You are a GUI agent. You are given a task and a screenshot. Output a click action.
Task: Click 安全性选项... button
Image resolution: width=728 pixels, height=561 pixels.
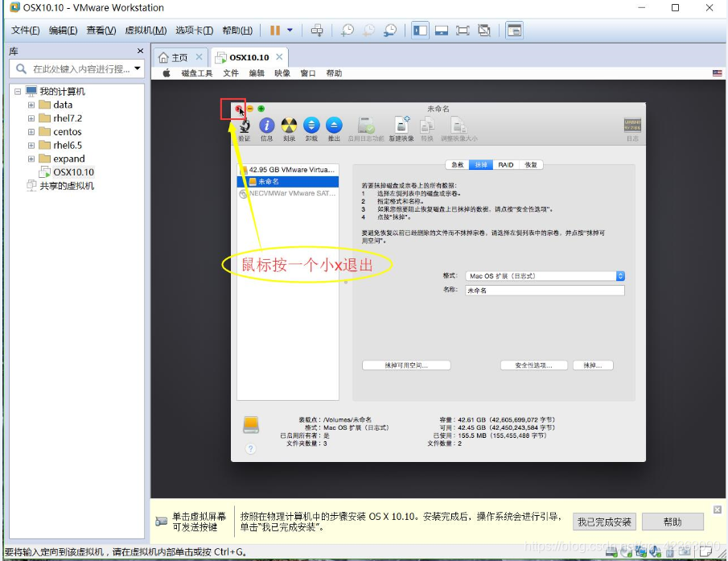(534, 365)
